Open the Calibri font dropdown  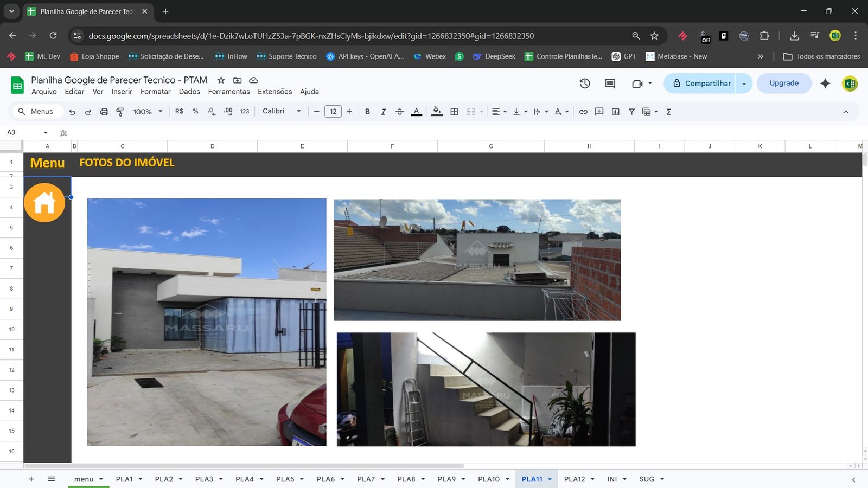click(280, 111)
